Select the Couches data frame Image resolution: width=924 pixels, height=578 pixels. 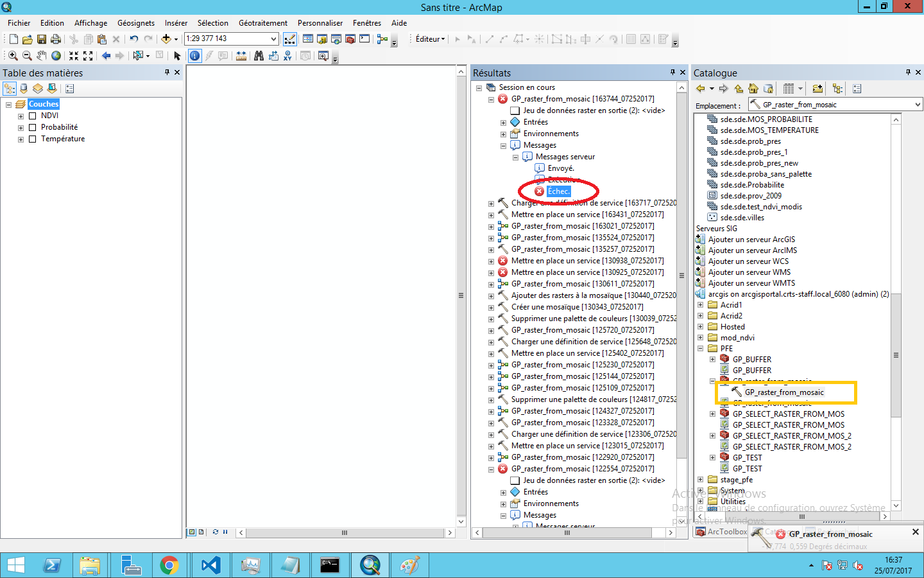[x=44, y=104]
